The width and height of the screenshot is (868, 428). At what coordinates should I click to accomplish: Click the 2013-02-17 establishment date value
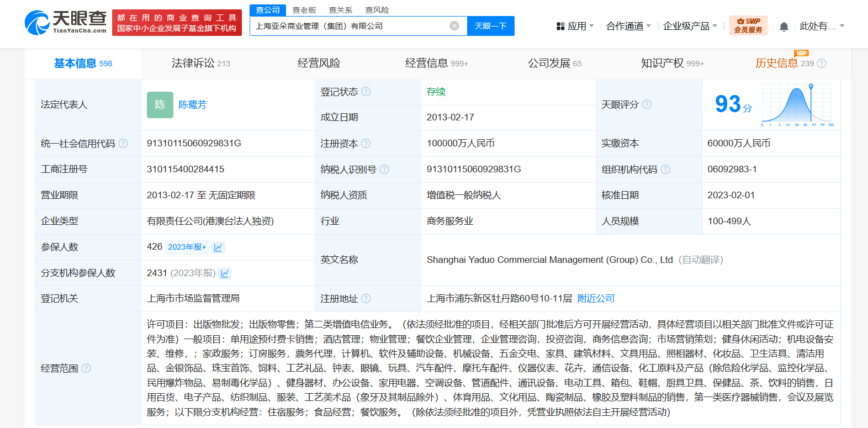point(451,118)
